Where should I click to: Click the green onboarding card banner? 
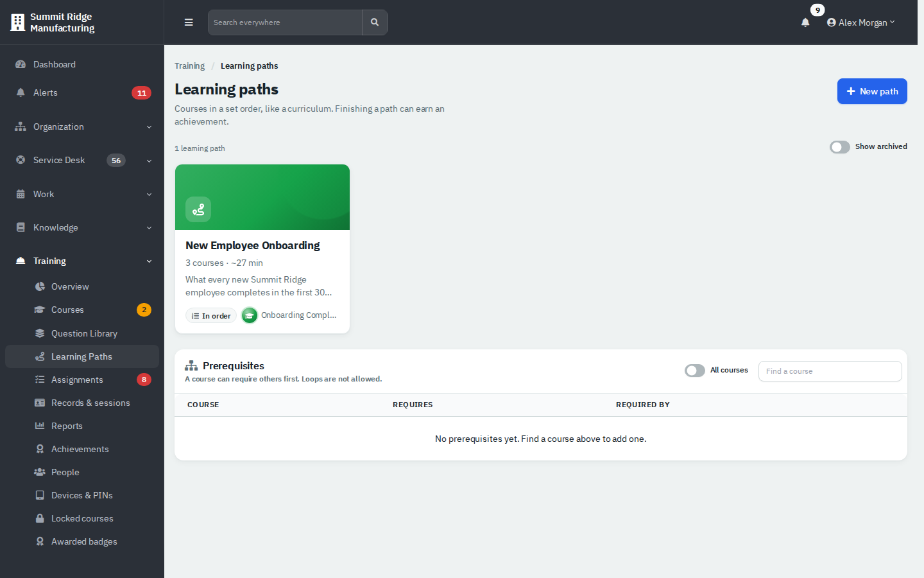262,197
